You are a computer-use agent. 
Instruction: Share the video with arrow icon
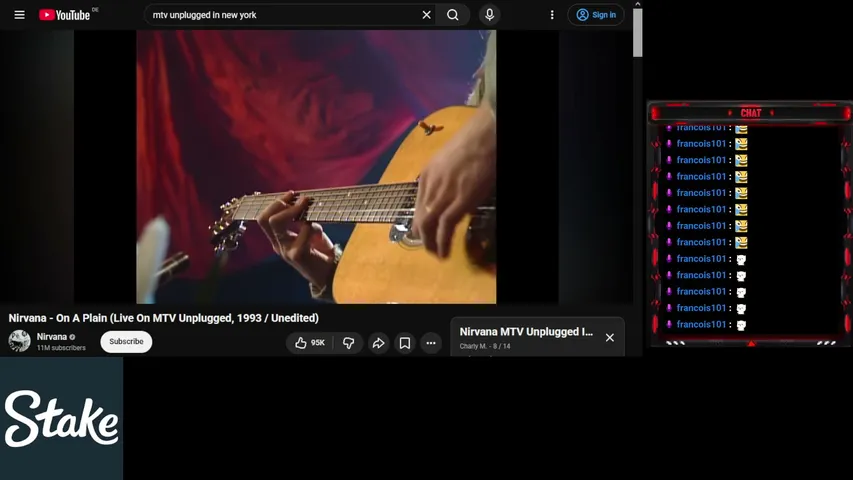[x=378, y=343]
